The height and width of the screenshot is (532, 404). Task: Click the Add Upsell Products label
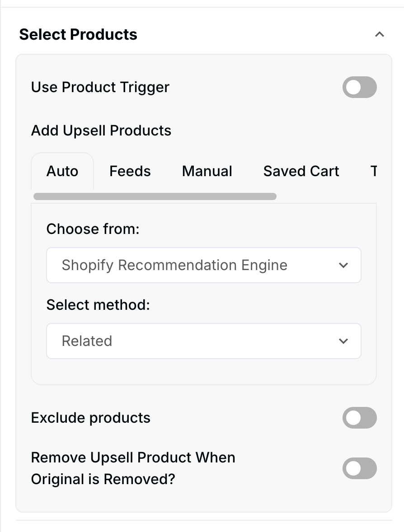(x=101, y=131)
